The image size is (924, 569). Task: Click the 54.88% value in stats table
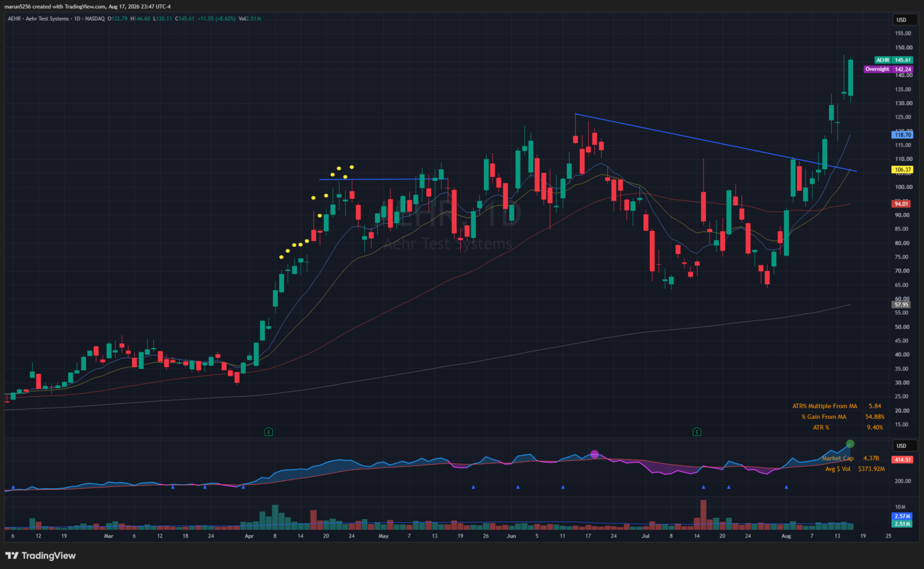click(x=875, y=417)
